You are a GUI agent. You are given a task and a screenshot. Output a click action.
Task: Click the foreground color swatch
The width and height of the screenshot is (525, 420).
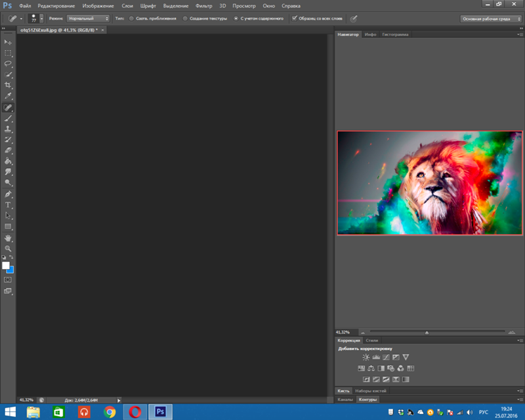[x=6, y=265]
